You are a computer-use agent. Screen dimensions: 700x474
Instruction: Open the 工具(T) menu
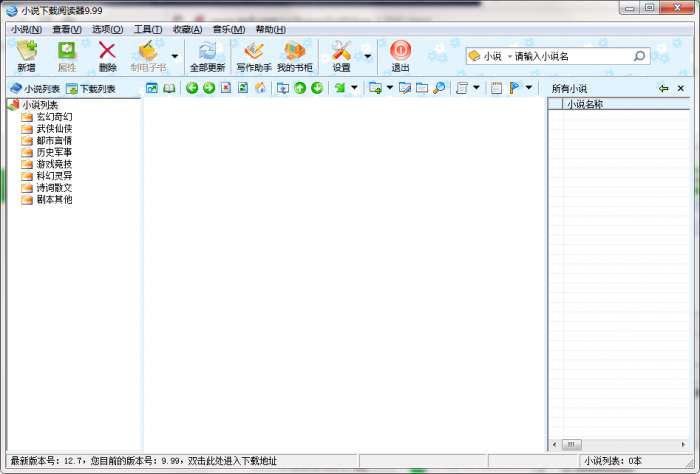pyautogui.click(x=148, y=29)
